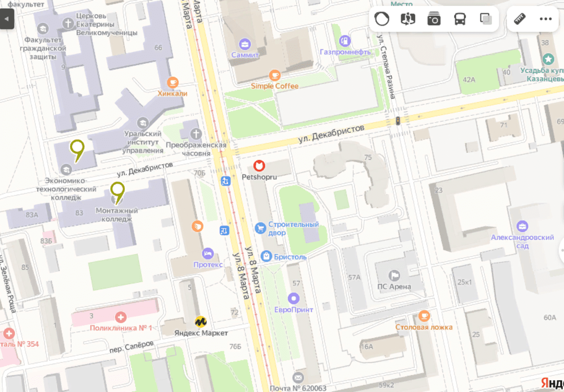
Task: Click building number 83Б
Action: pyautogui.click(x=46, y=241)
